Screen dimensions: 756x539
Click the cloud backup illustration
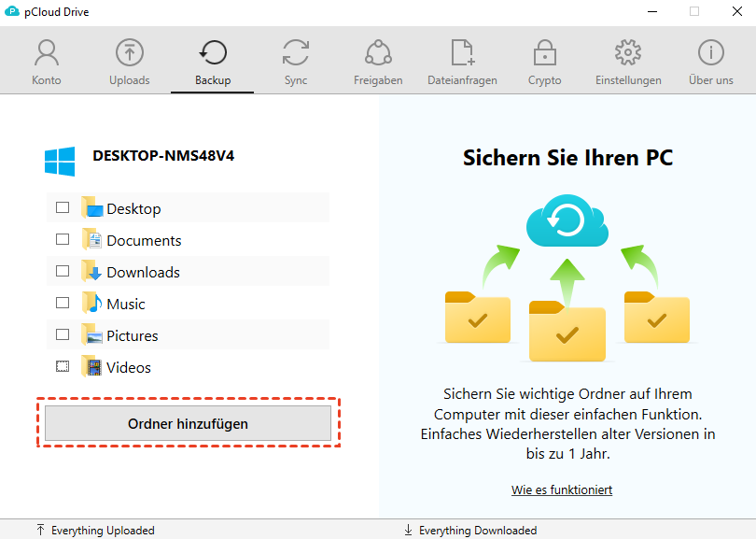[567, 221]
